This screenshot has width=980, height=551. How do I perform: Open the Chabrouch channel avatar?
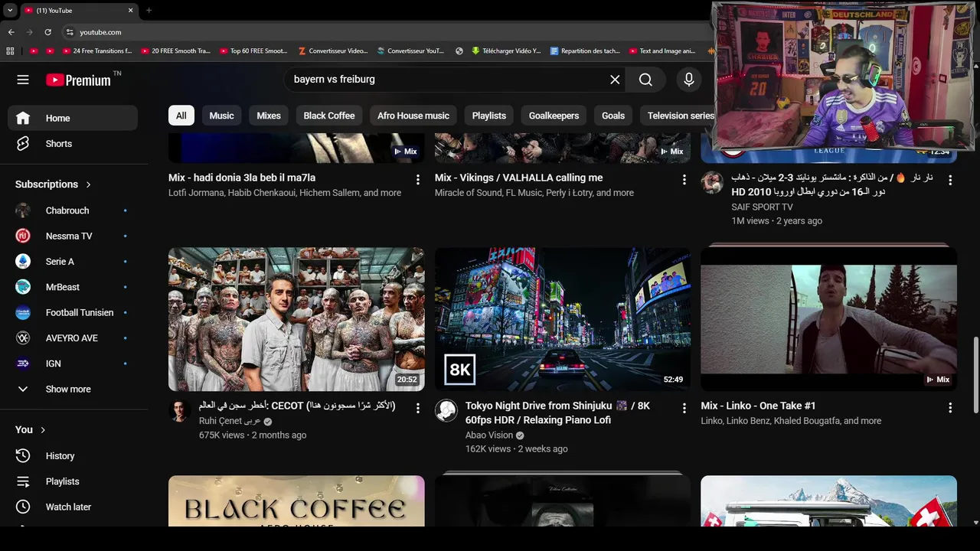23,210
